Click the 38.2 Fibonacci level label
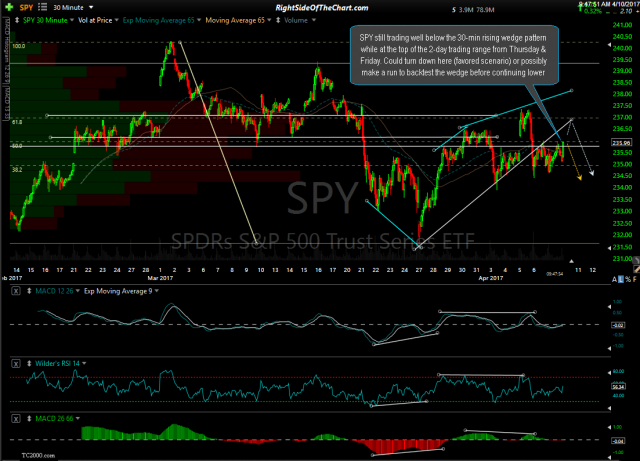640x461 pixels. [17, 169]
